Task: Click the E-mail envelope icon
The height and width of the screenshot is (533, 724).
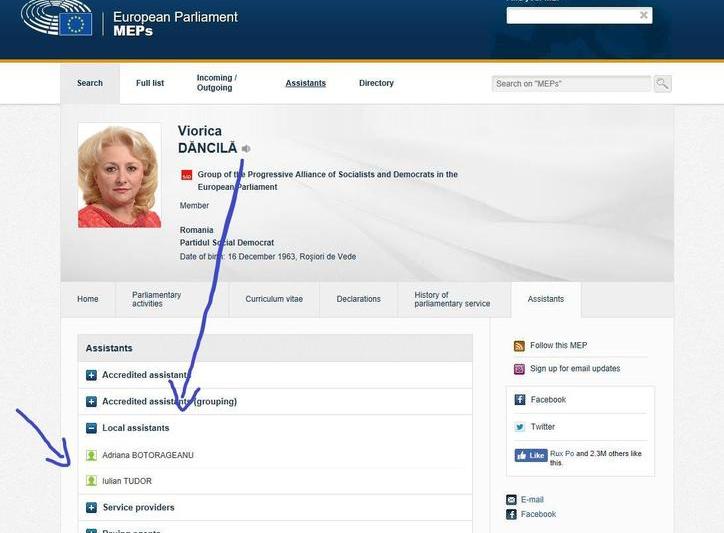Action: [511, 500]
